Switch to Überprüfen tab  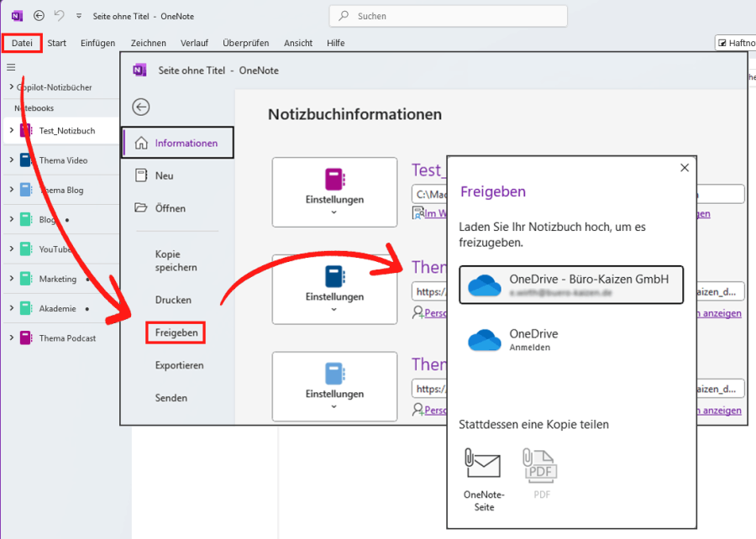coord(246,43)
